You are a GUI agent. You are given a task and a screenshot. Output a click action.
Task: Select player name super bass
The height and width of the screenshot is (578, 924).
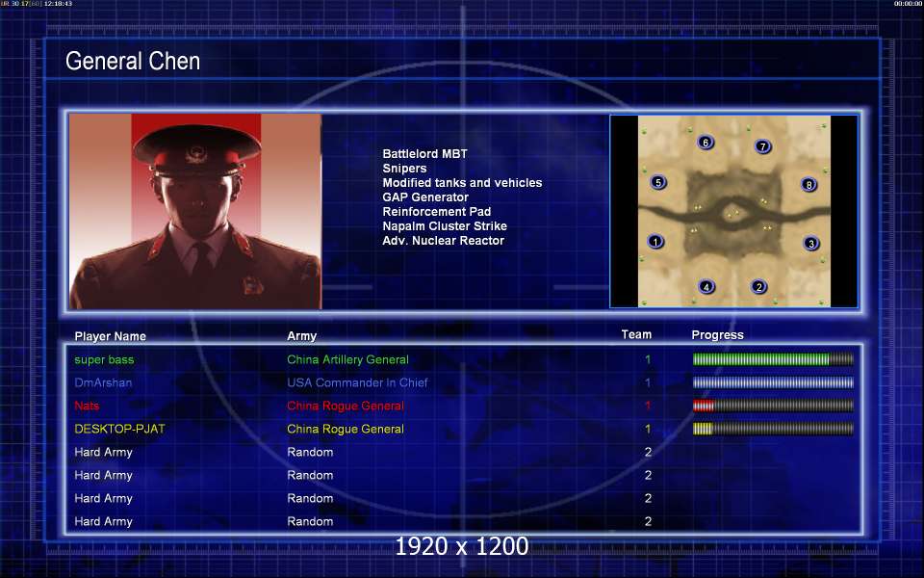coord(104,359)
